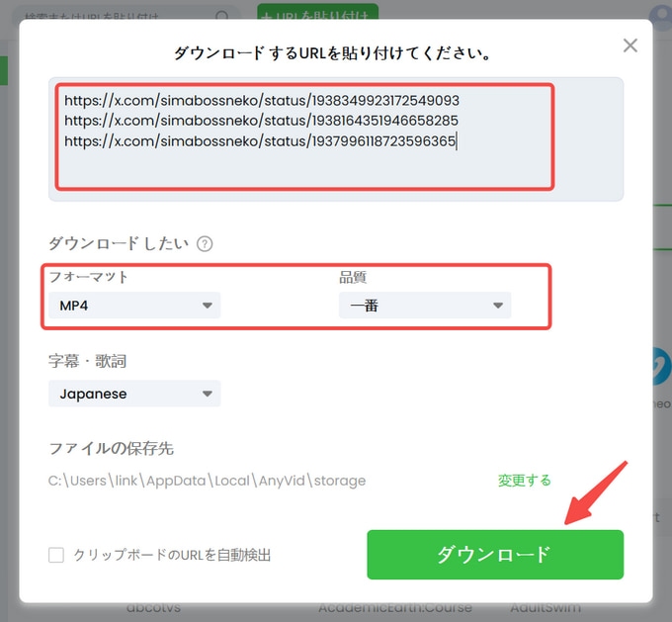Open the MP4 format dropdown
The height and width of the screenshot is (622, 672).
134,306
